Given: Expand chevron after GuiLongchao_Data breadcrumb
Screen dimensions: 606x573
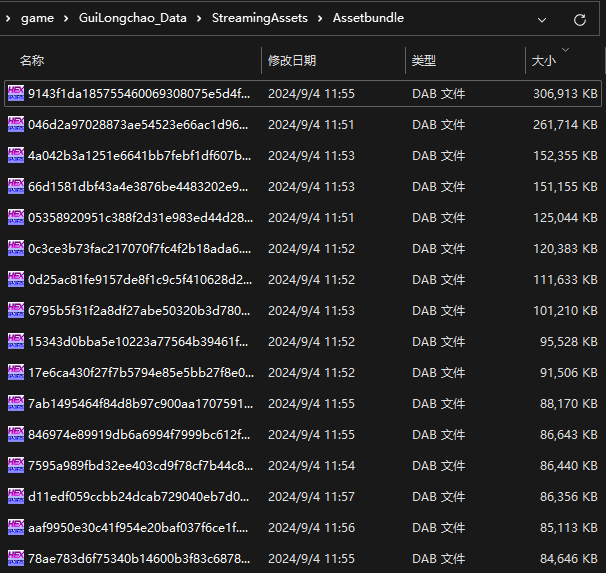Looking at the screenshot, I should (x=199, y=18).
